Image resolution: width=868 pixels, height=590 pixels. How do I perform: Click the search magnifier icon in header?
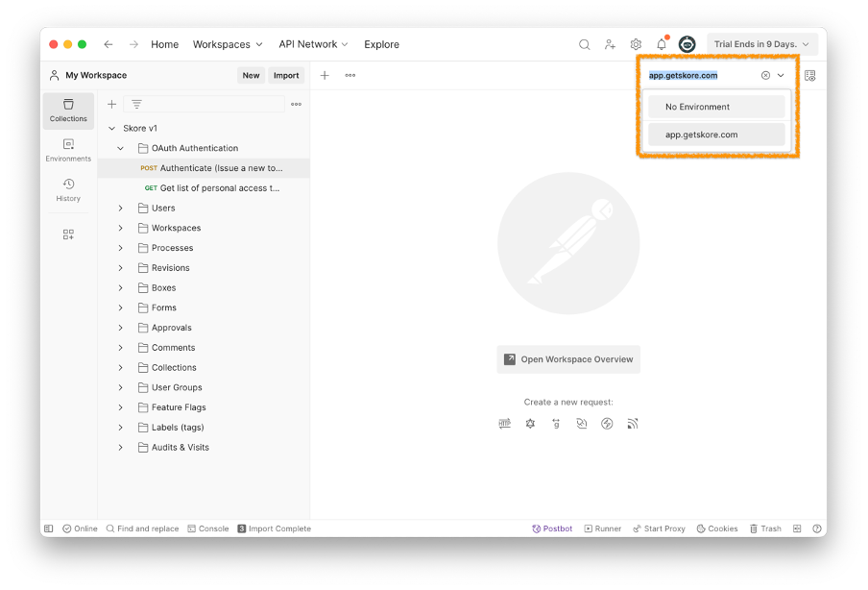click(x=584, y=44)
